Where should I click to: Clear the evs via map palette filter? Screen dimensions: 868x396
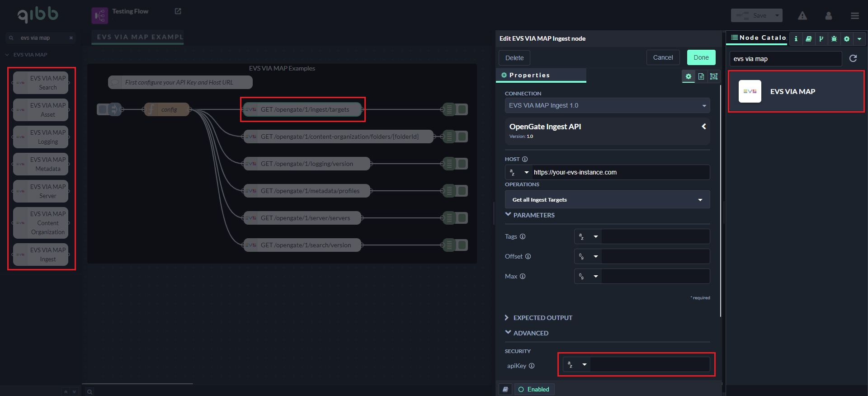71,38
